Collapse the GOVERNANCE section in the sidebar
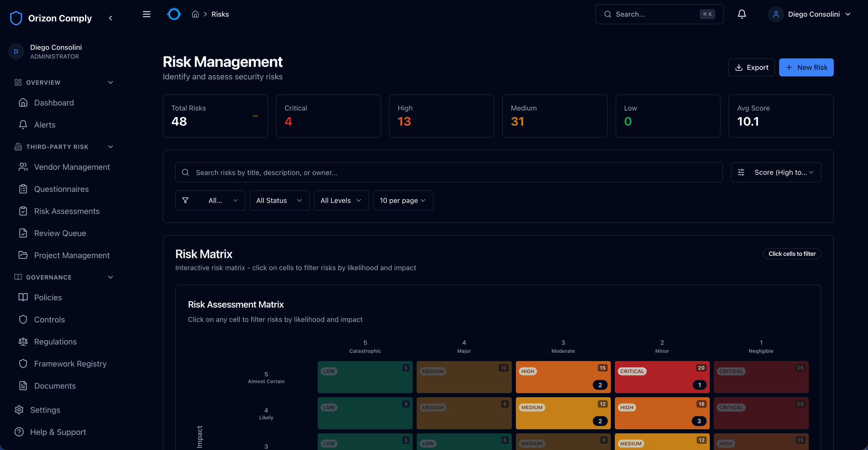 [111, 277]
